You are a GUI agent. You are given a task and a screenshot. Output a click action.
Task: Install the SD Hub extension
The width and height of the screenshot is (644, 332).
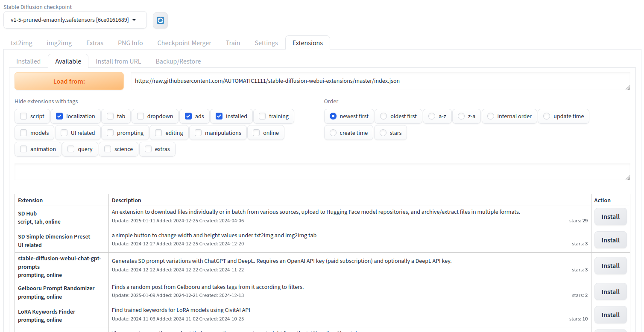pos(610,217)
